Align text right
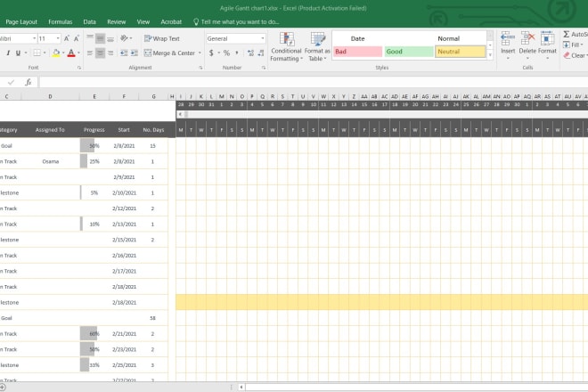This screenshot has width=588, height=392. [x=110, y=53]
